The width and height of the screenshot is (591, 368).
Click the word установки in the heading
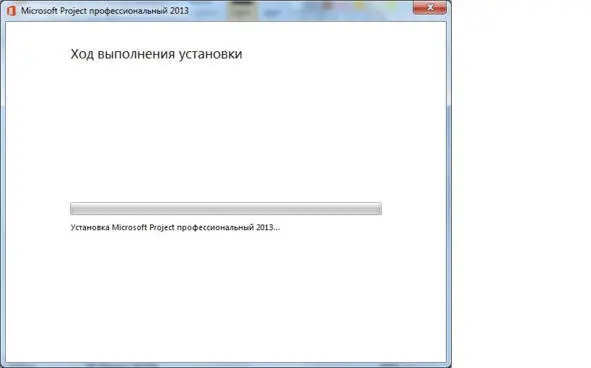coord(210,54)
